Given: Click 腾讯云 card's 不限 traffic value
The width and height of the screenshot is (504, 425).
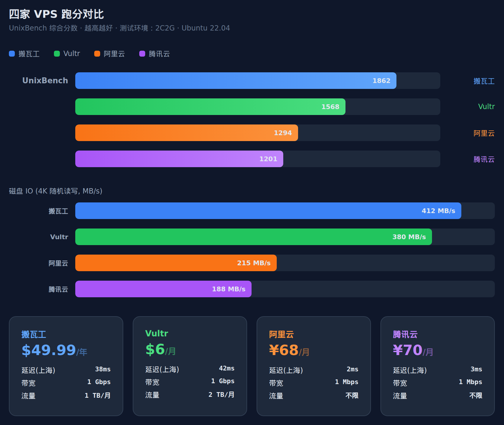Looking at the screenshot, I should pos(476,396).
